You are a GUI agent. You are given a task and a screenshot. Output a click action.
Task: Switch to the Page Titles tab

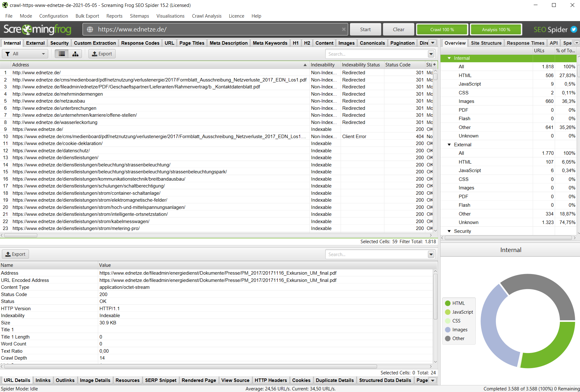192,43
